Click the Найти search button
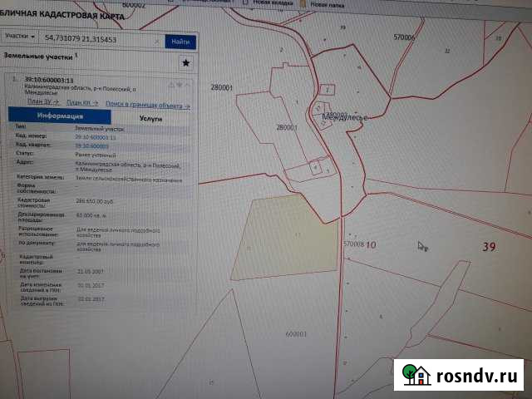Screen dimensions: 532x399 click(x=180, y=42)
